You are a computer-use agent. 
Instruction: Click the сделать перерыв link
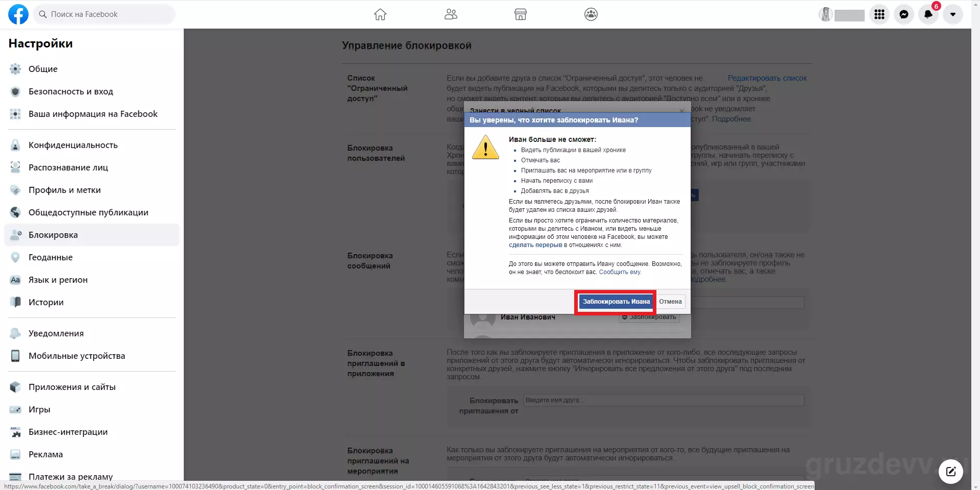point(535,245)
